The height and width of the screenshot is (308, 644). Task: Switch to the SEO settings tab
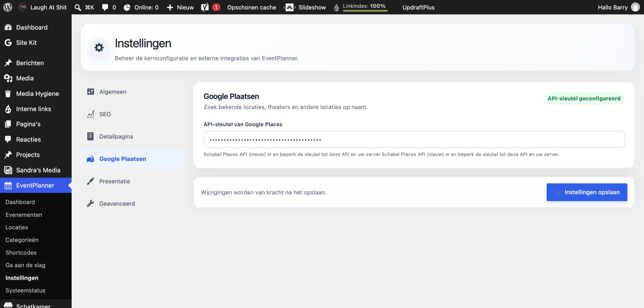point(132,114)
